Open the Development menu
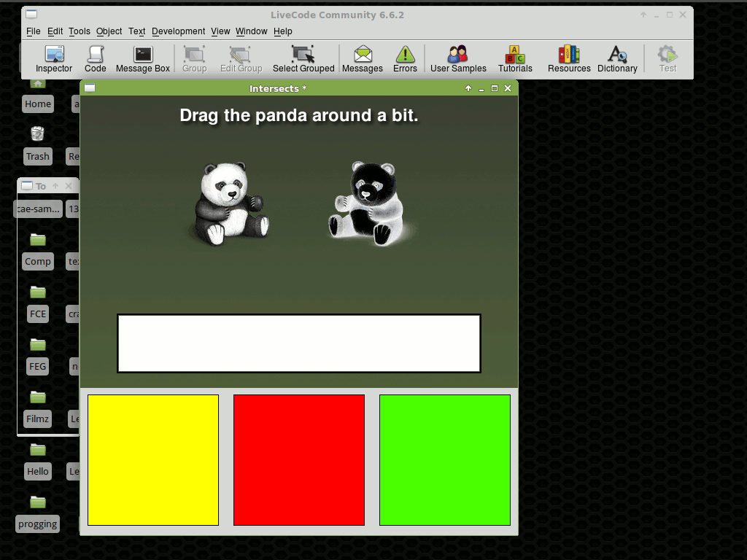The image size is (747, 560). (x=178, y=31)
